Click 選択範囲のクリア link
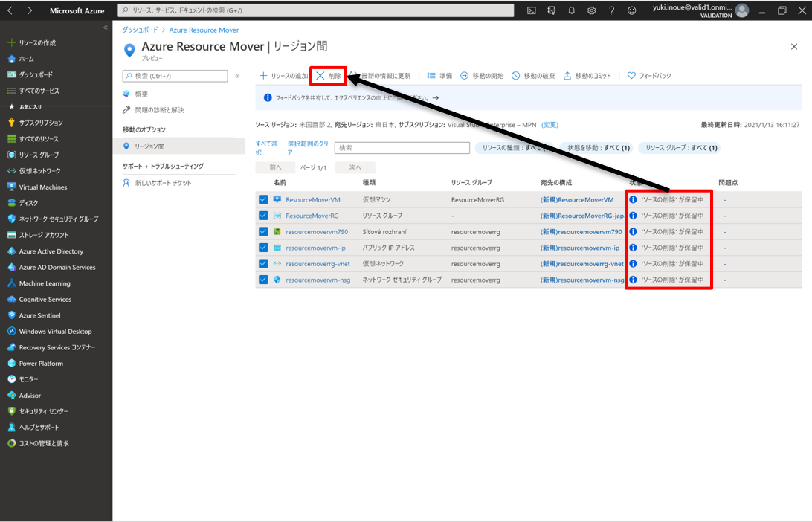This screenshot has width=812, height=522. point(308,148)
